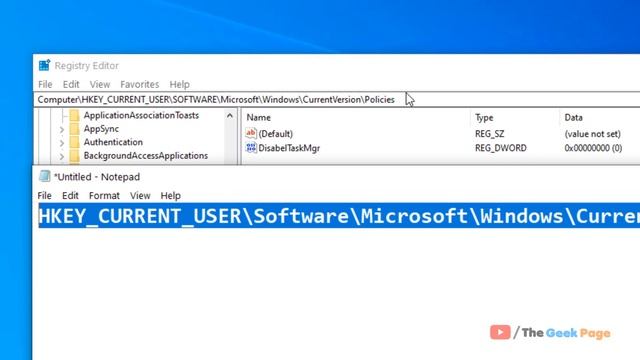The height and width of the screenshot is (360, 640).
Task: Click the REG_SZ type cell
Action: pos(489,134)
